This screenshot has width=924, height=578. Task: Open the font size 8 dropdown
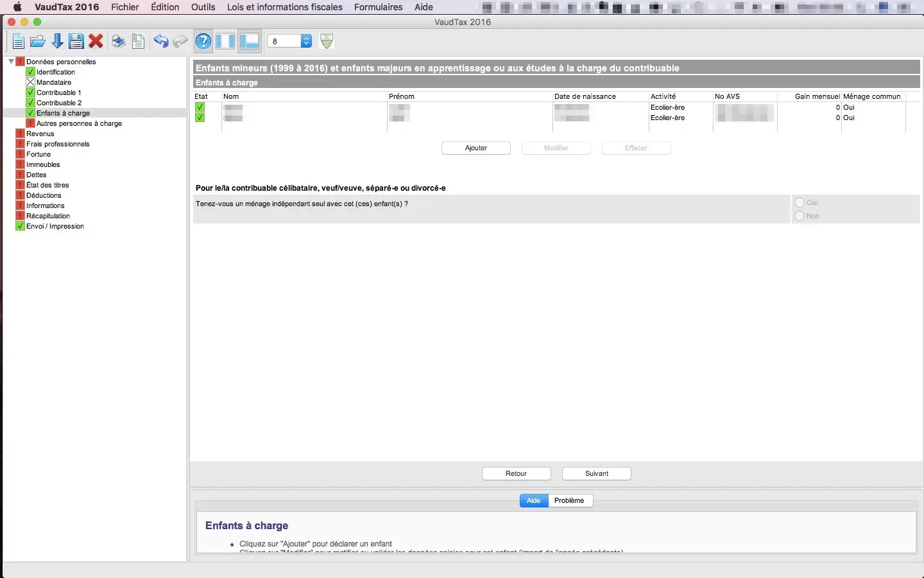pos(289,41)
